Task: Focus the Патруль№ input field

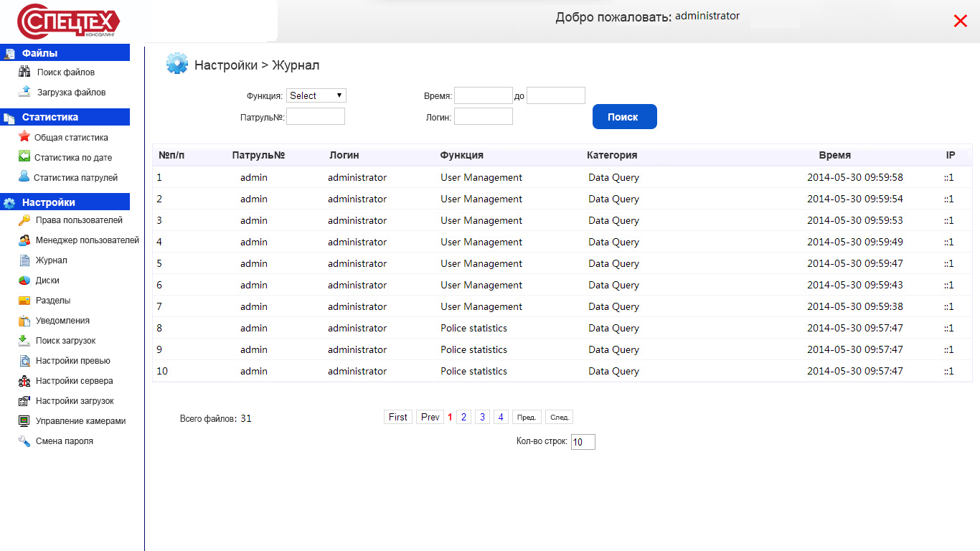Action: point(316,116)
